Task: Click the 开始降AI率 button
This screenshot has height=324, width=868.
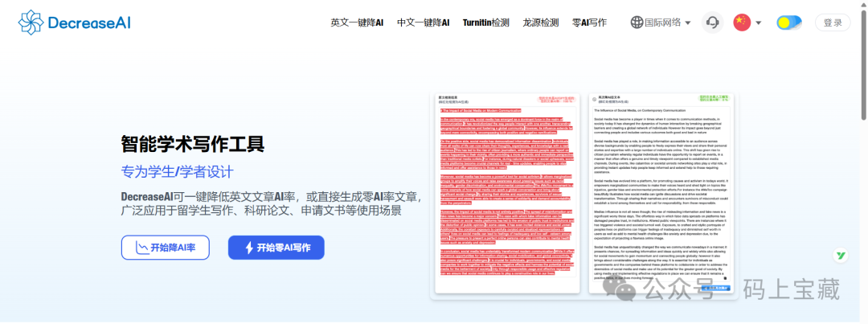Action: (166, 248)
